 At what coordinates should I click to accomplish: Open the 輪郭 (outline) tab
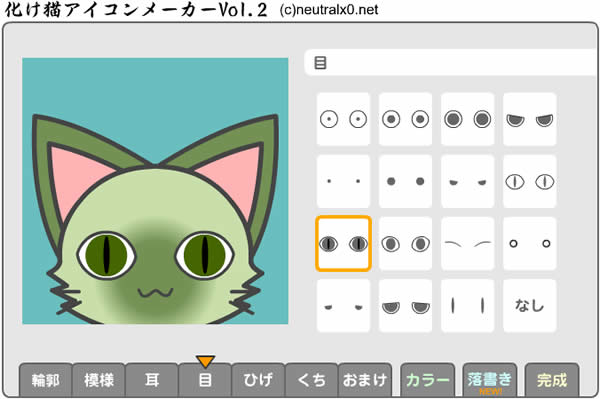46,380
